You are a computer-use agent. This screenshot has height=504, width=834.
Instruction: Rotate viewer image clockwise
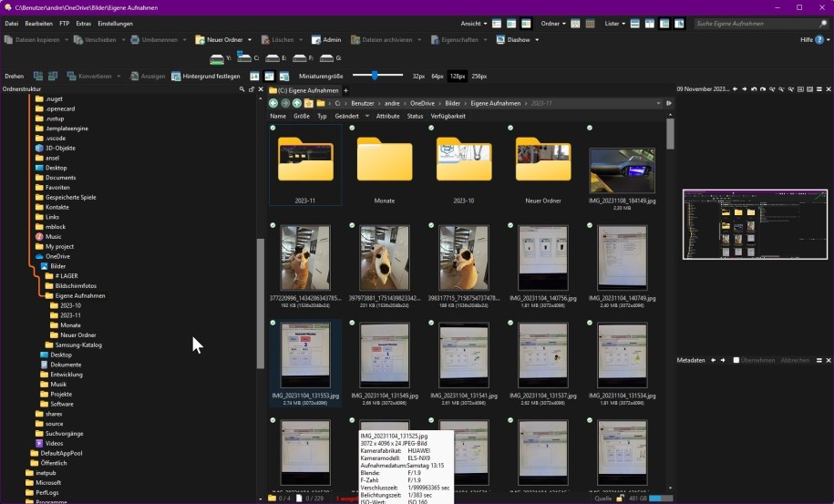click(x=763, y=89)
